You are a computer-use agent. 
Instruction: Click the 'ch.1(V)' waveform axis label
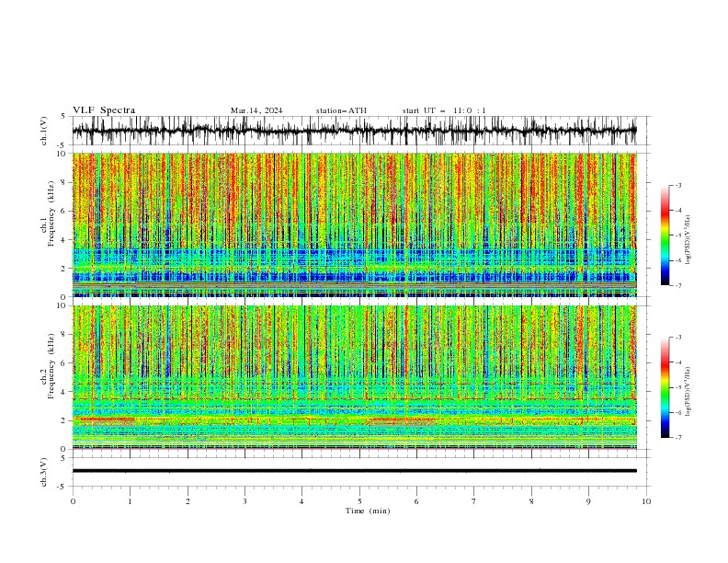[x=44, y=131]
